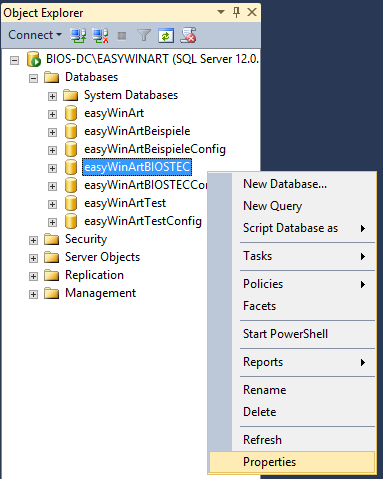Viewport: 383px width, 479px height.
Task: Select the highlighted easyWinArtBIOSTEC label
Action: 137,167
